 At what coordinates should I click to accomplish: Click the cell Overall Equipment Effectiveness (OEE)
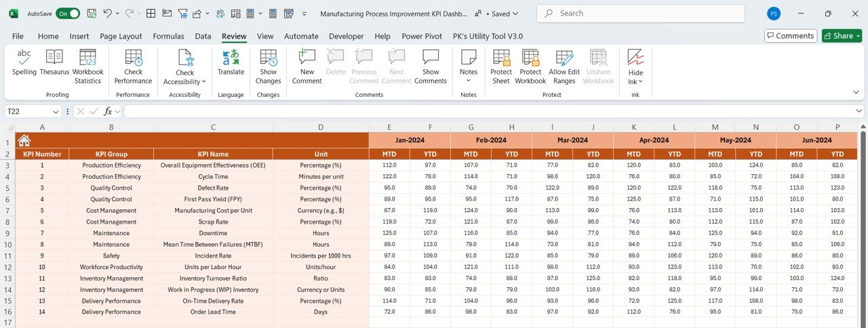click(x=213, y=165)
